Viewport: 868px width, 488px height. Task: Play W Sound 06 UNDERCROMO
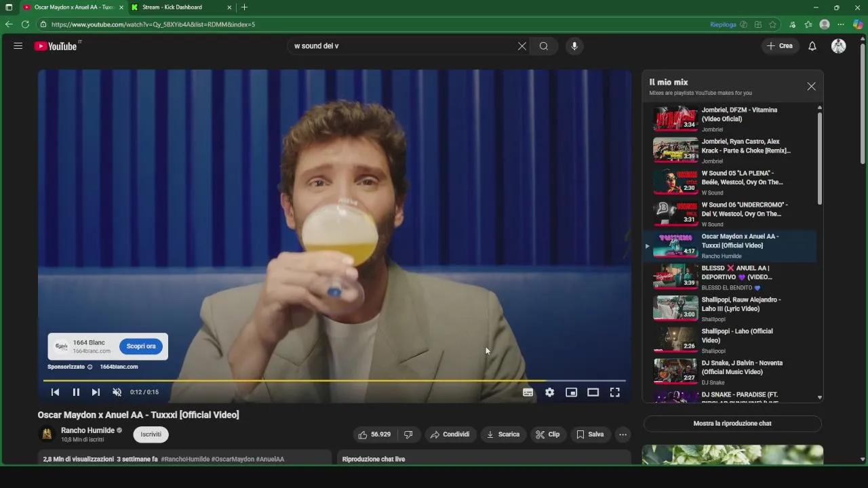point(729,213)
